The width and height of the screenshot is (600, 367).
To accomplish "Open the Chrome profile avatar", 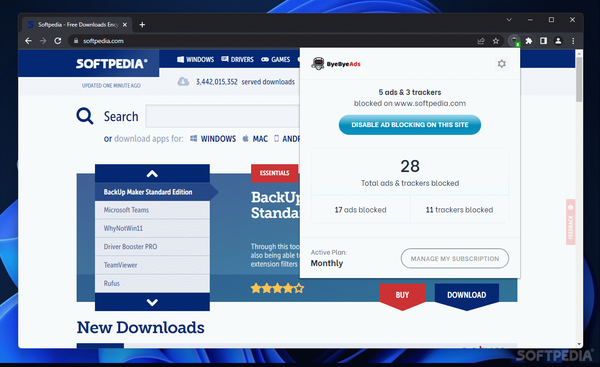I will (x=558, y=41).
